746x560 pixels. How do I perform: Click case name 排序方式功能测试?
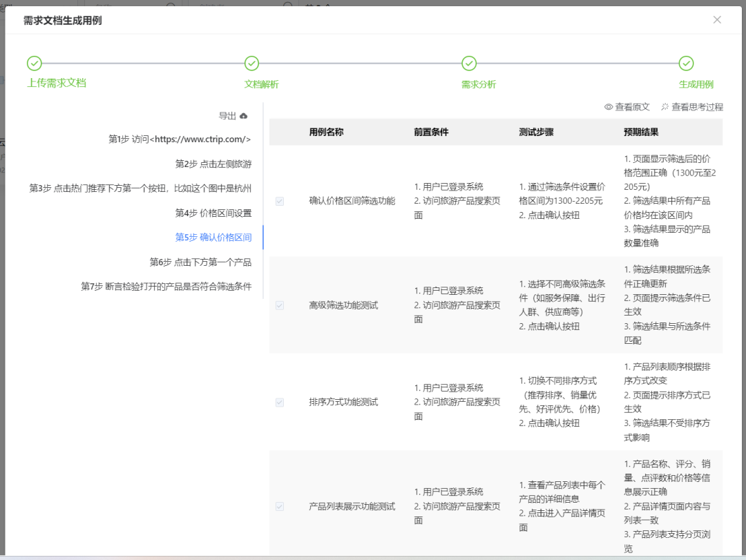343,402
